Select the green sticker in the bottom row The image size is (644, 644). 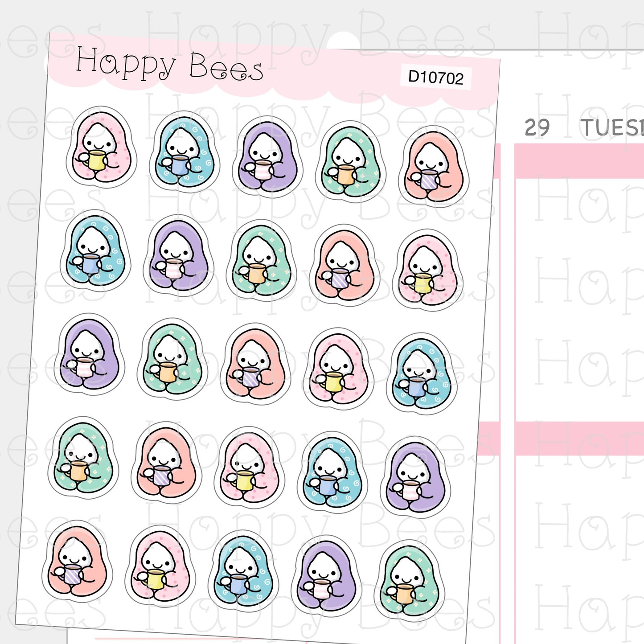[409, 582]
